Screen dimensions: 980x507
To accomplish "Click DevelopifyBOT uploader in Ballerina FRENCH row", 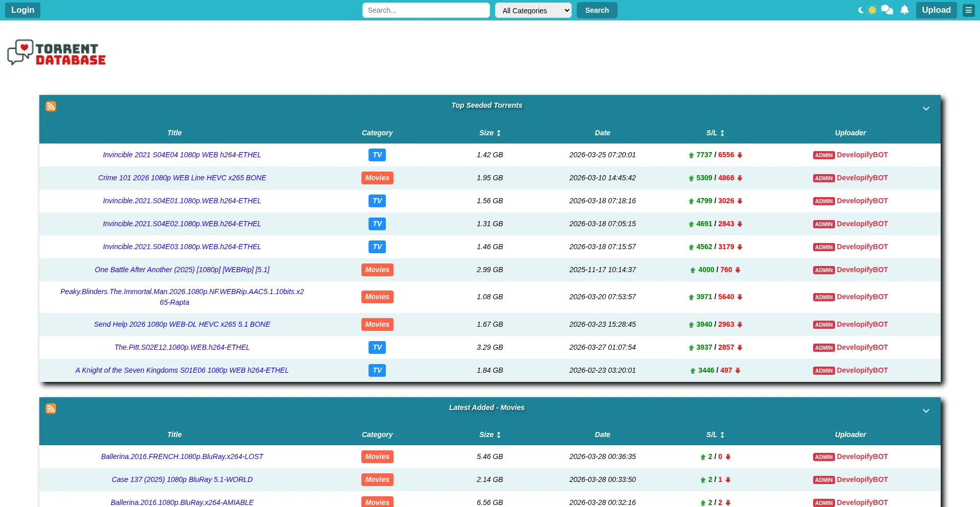I will (x=862, y=456).
